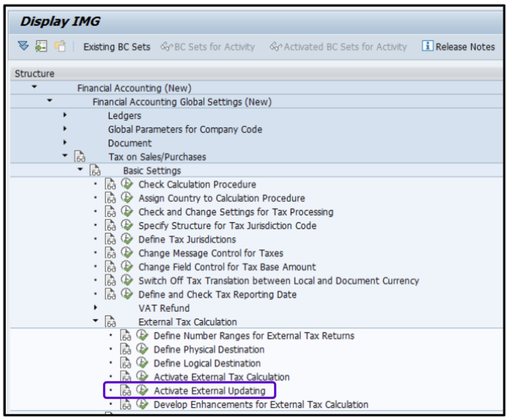512x420 pixels.
Task: Select Change Message Control for Taxes
Action: point(211,253)
